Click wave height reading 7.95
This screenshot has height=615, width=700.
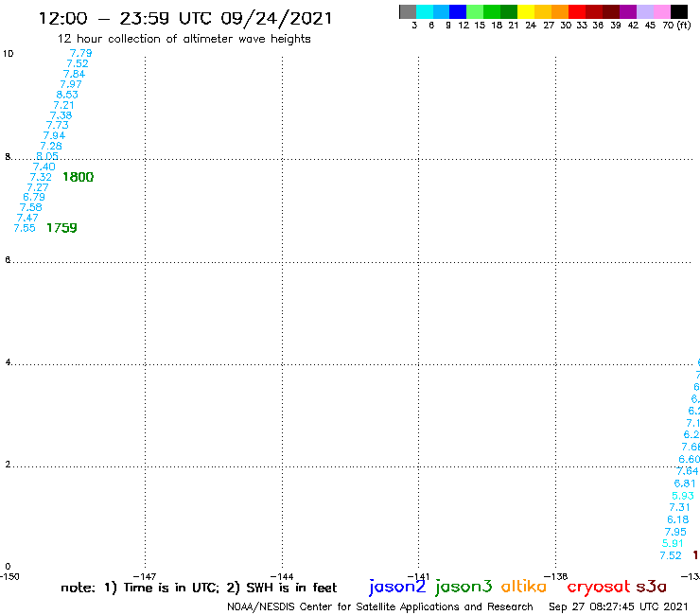tap(675, 532)
